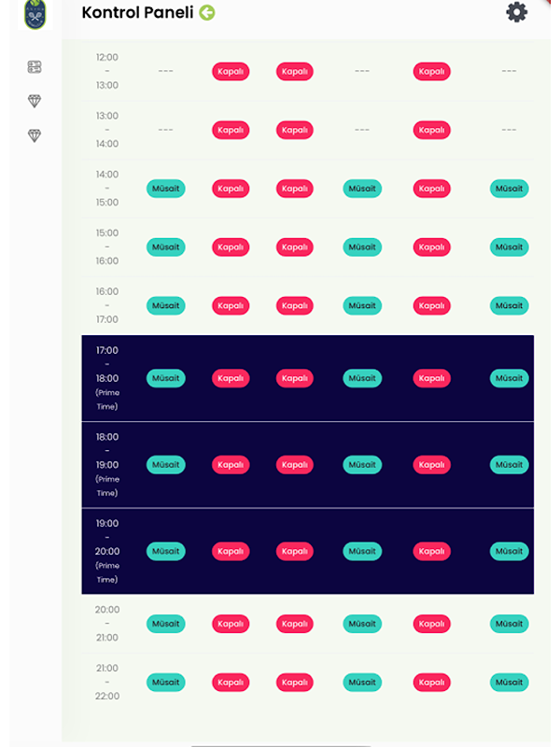Click last Kapalı badge in 13:00–14:00 row

coord(431,130)
